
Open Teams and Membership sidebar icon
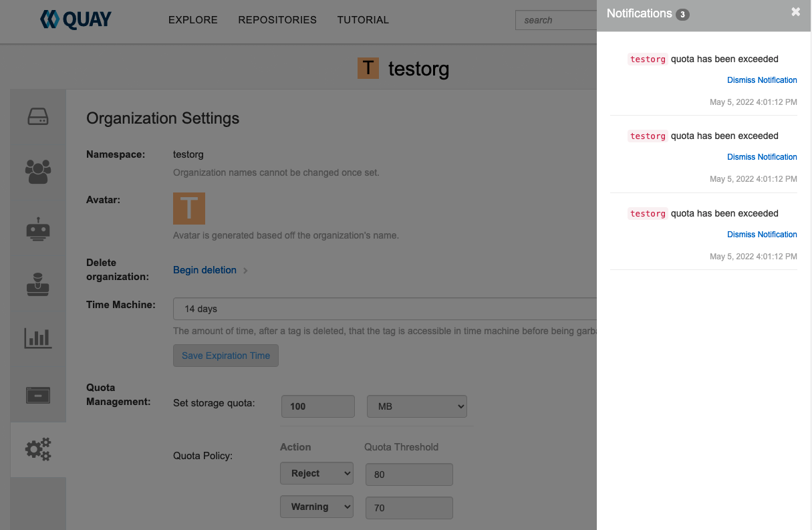click(38, 172)
